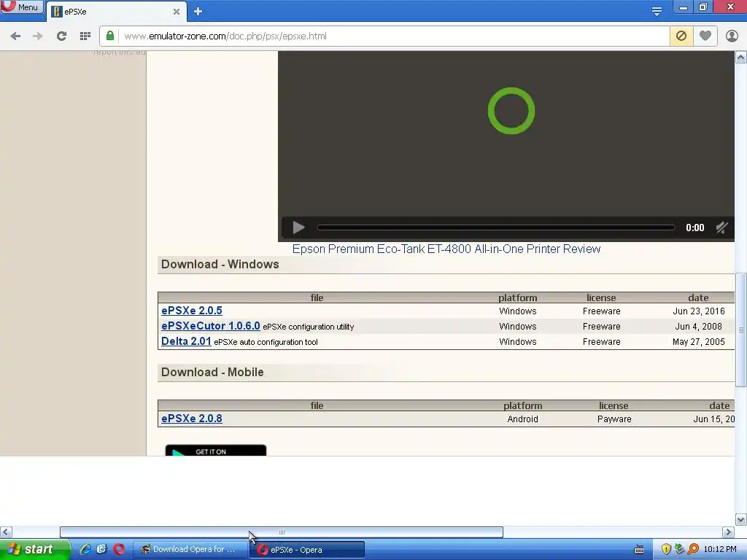Image resolution: width=747 pixels, height=560 pixels.
Task: Click the orange magnifier tray icon
Action: (693, 549)
